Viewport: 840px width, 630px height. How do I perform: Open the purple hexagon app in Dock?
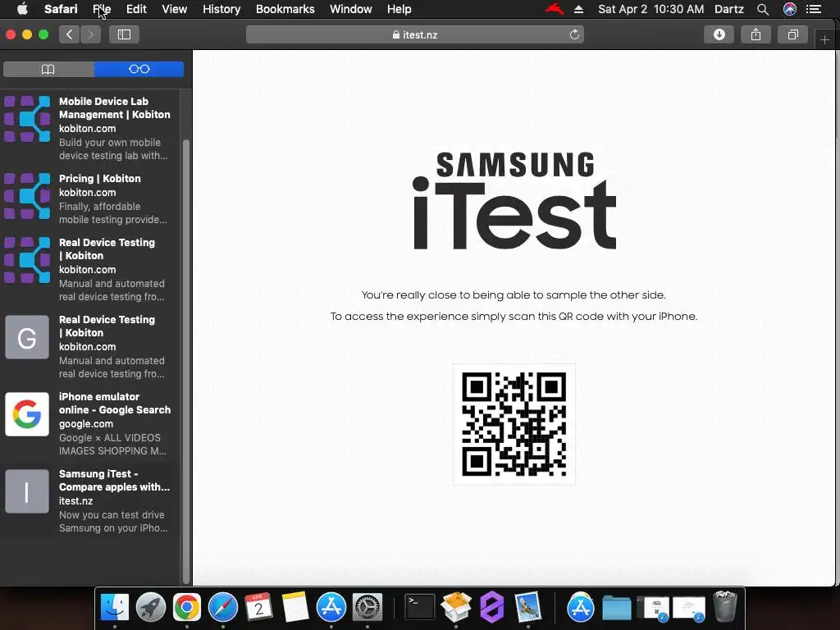tap(492, 607)
